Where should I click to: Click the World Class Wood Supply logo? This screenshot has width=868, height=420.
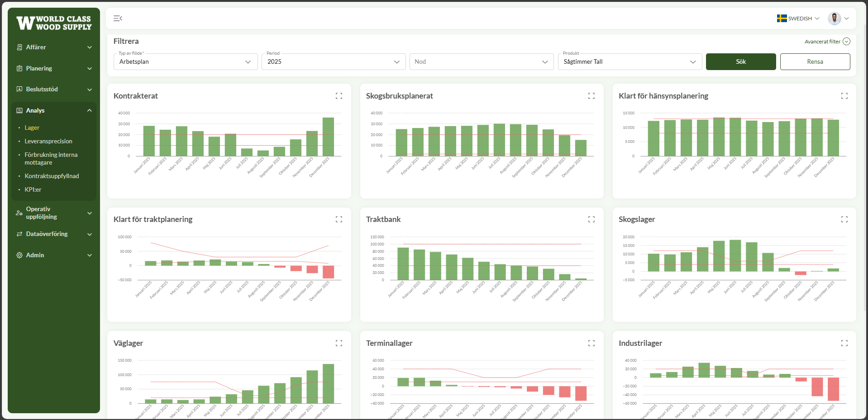54,23
